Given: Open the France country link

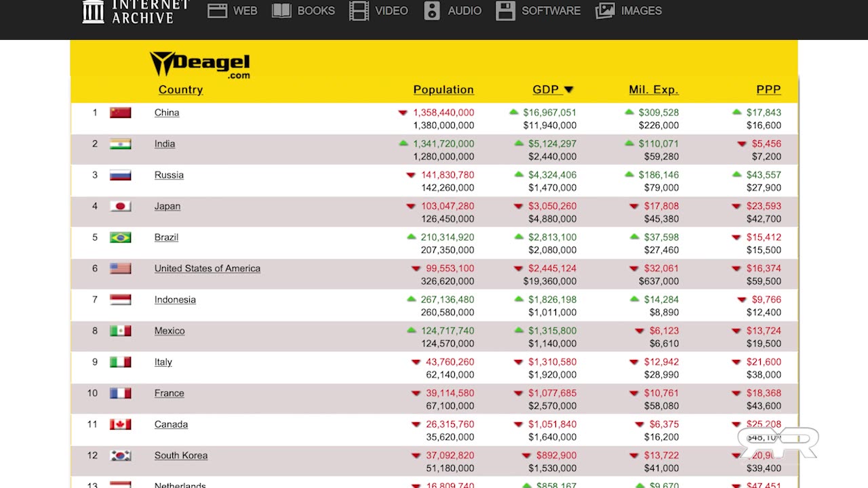Looking at the screenshot, I should 169,393.
